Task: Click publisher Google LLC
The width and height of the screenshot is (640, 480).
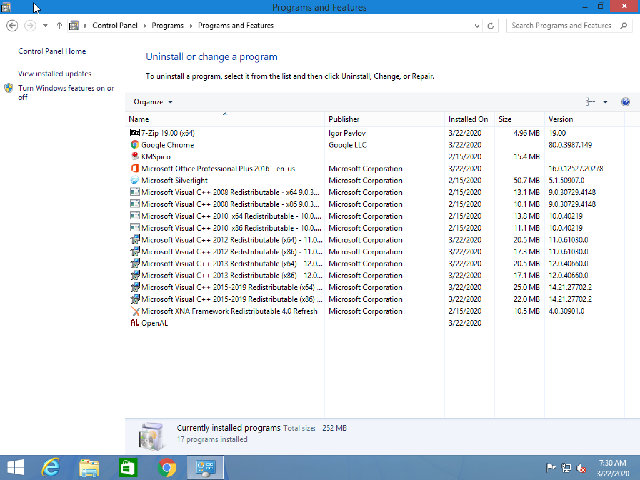Action: [347, 145]
